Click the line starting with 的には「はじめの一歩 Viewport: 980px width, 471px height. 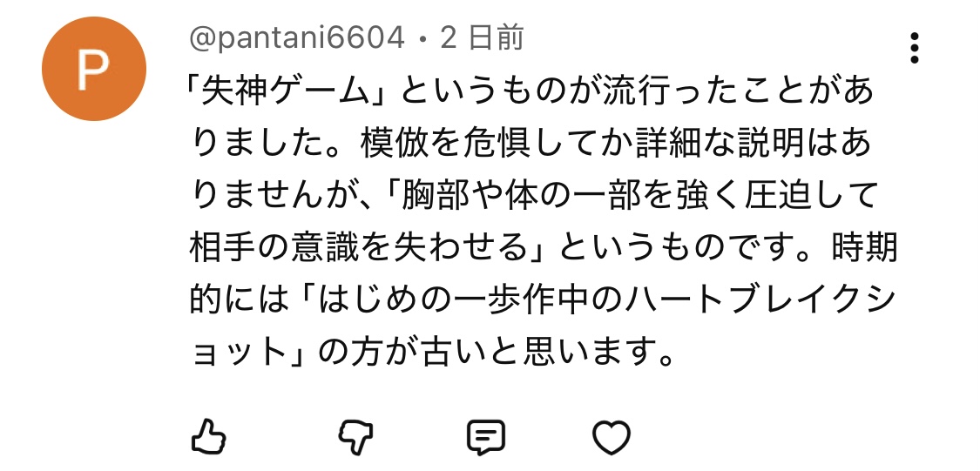(x=543, y=301)
